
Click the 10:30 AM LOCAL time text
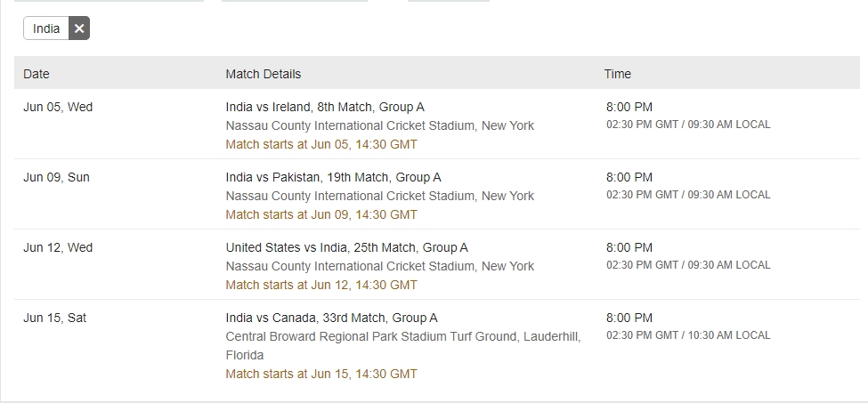pos(730,335)
